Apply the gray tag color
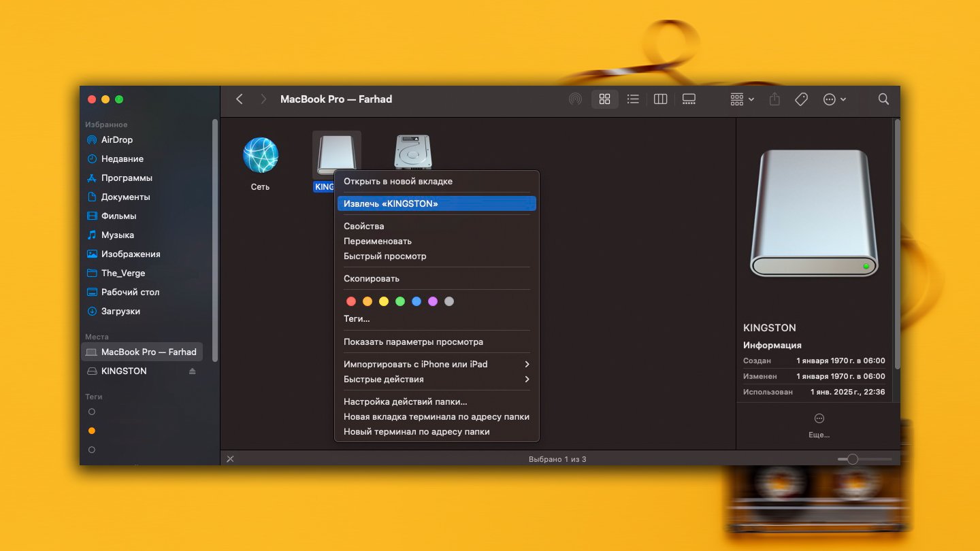Image resolution: width=980 pixels, height=551 pixels. coord(449,301)
